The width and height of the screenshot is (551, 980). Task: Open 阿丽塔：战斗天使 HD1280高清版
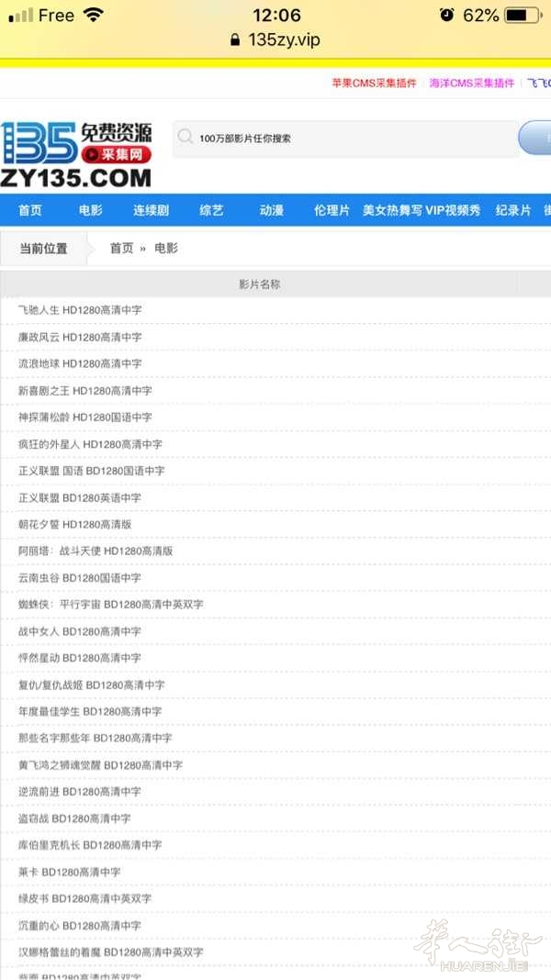click(96, 551)
